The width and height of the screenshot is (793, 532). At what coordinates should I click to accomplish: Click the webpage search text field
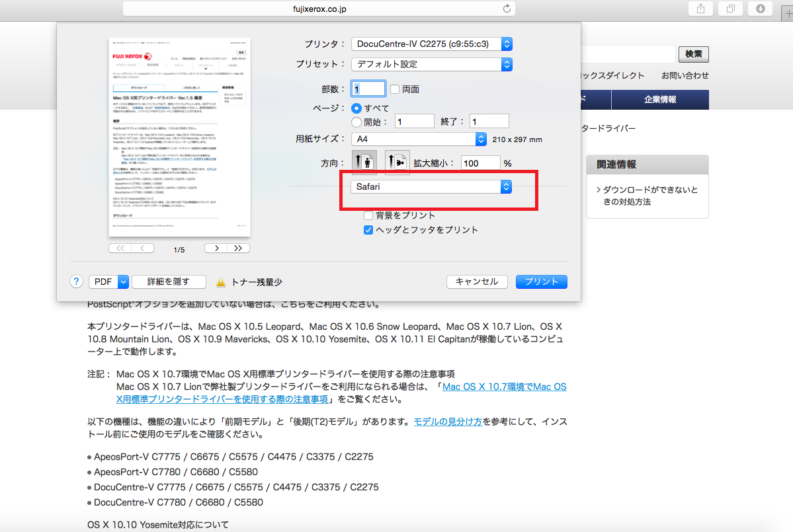tap(628, 54)
